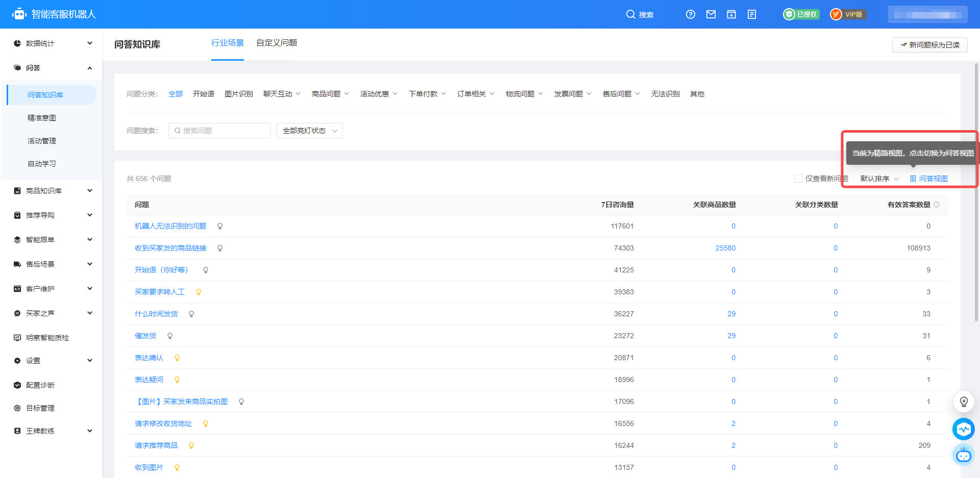Open the help question-mark icon
980x478 pixels.
[691, 14]
